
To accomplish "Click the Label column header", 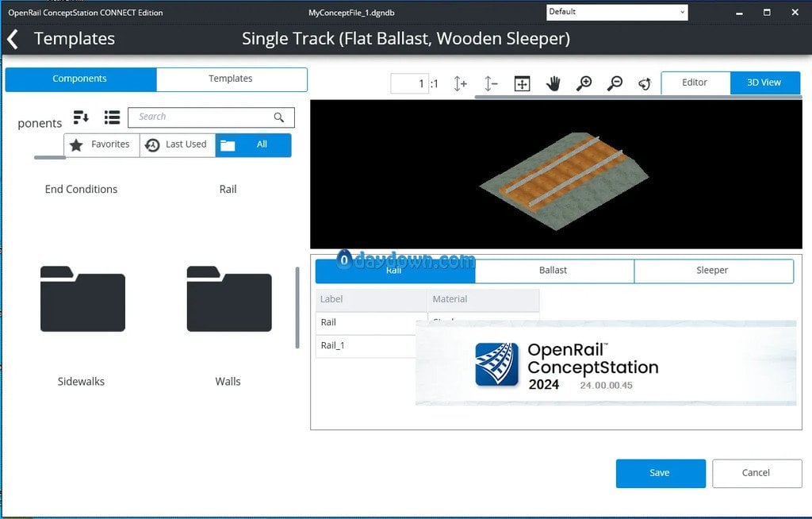I will click(x=371, y=300).
